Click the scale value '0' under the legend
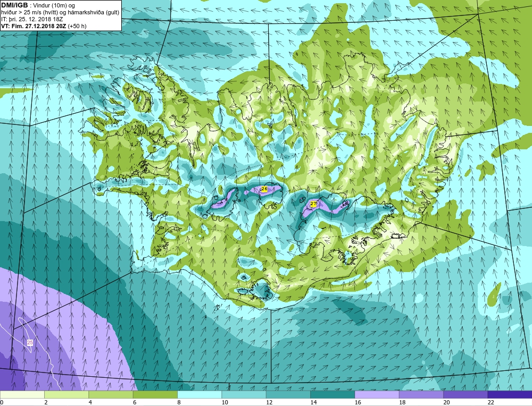The image size is (532, 406). [x=2, y=402]
